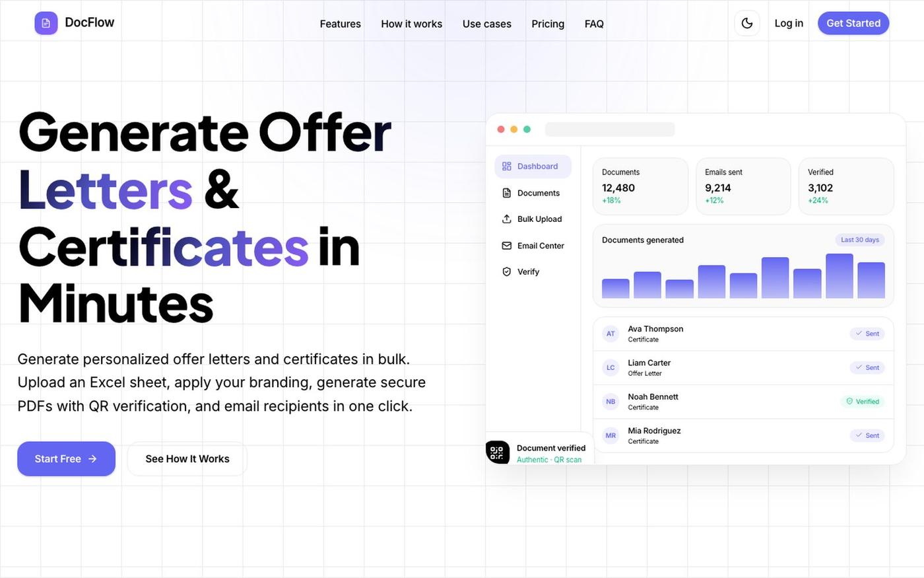The image size is (924, 578).
Task: Toggle dark mode with the moon icon
Action: (747, 23)
